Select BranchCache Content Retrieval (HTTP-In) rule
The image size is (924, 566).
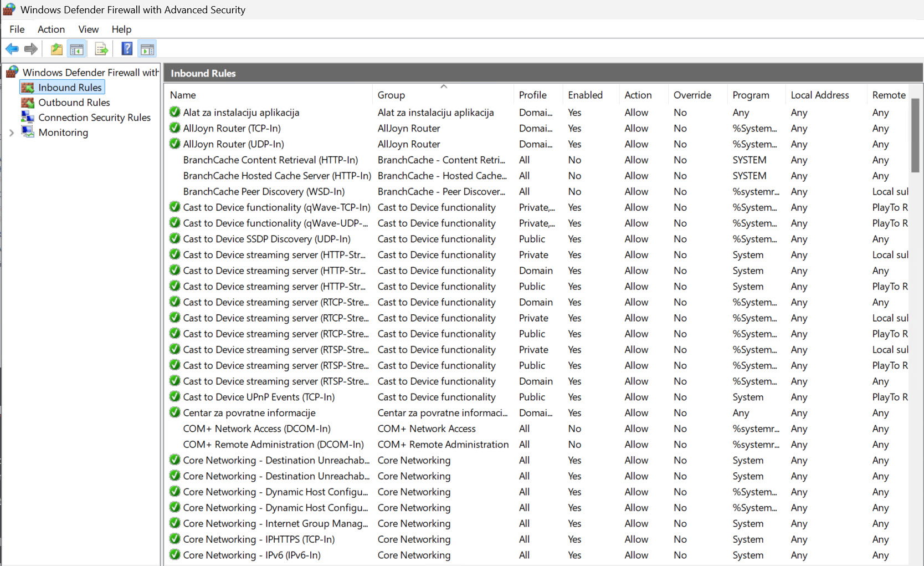pos(270,160)
